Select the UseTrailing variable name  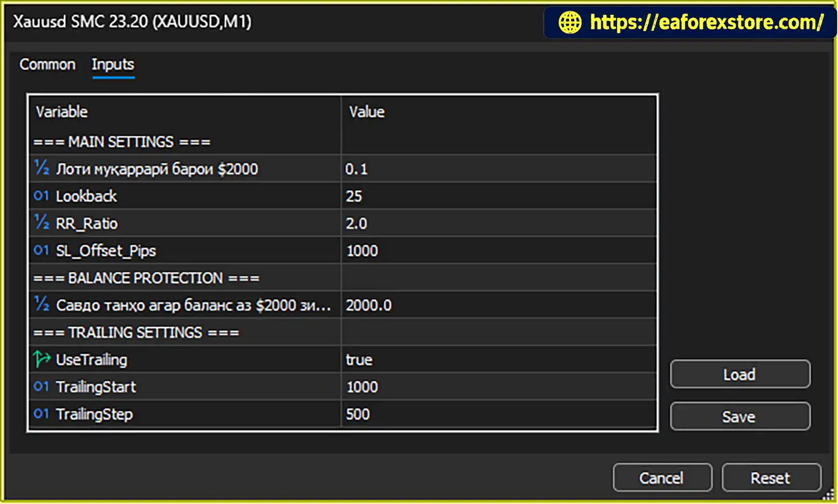tap(91, 359)
